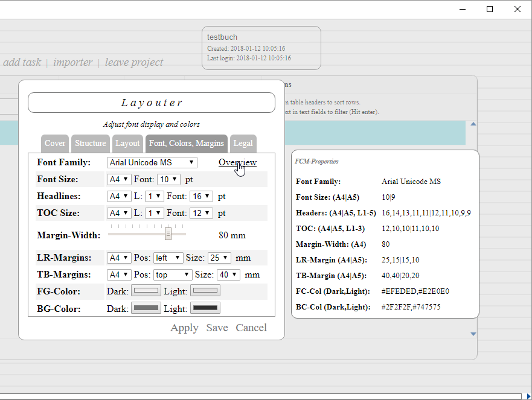Click the scroll down arrow in table

coord(473,334)
